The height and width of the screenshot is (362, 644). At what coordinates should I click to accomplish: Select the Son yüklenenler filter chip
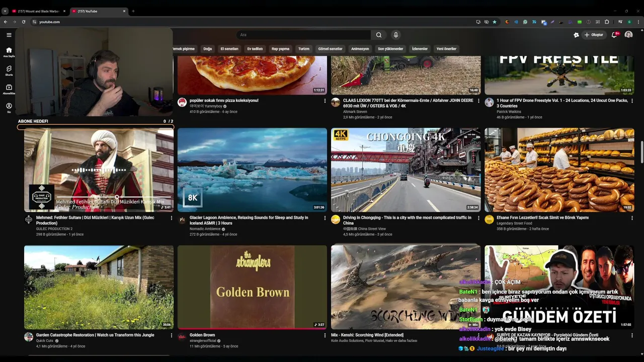pos(390,49)
